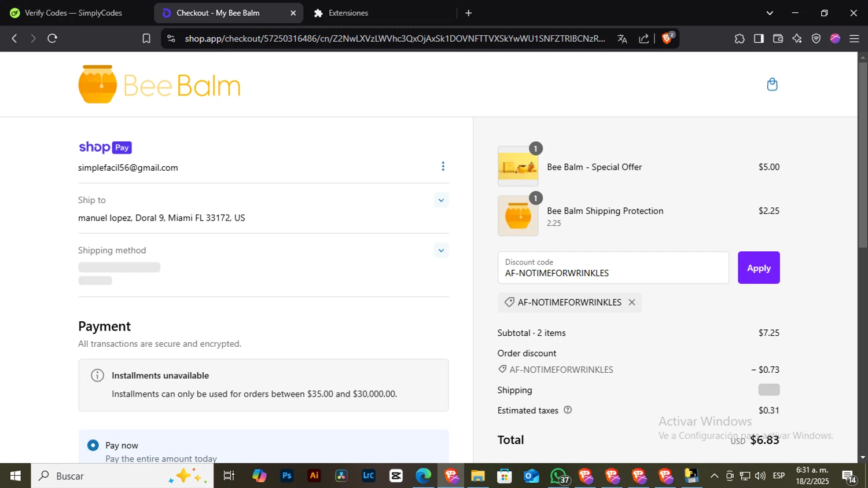Open Lightroom Classic from the taskbar
The width and height of the screenshot is (868, 488).
pos(369,476)
